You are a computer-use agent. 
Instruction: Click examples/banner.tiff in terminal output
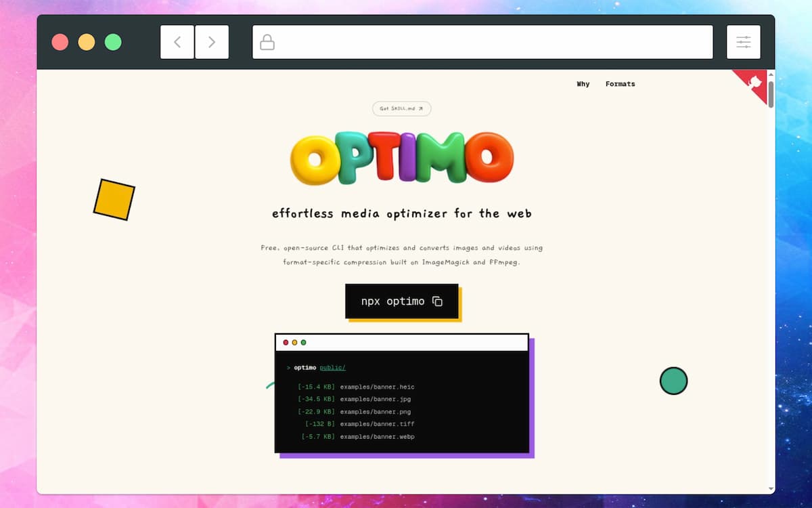(x=378, y=424)
